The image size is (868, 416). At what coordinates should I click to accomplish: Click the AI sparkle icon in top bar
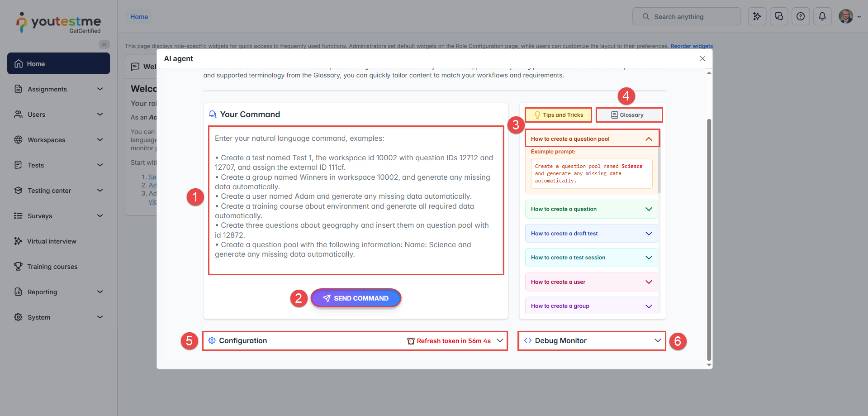point(757,17)
